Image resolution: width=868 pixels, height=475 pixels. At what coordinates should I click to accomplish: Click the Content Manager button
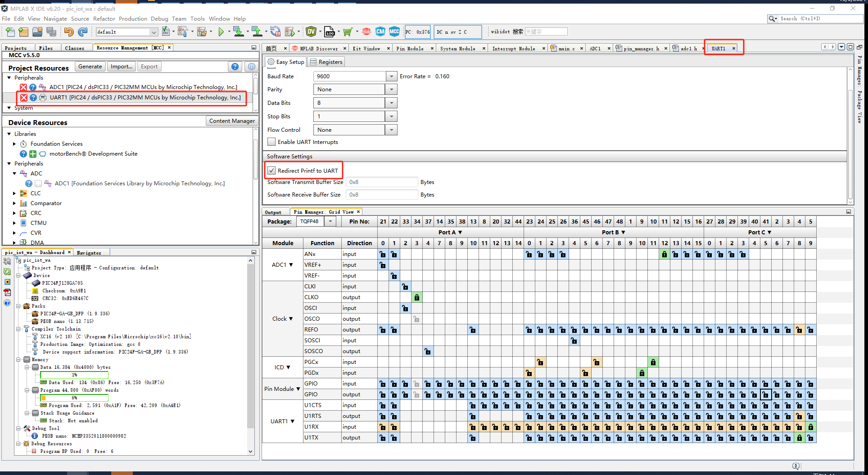[x=232, y=121]
